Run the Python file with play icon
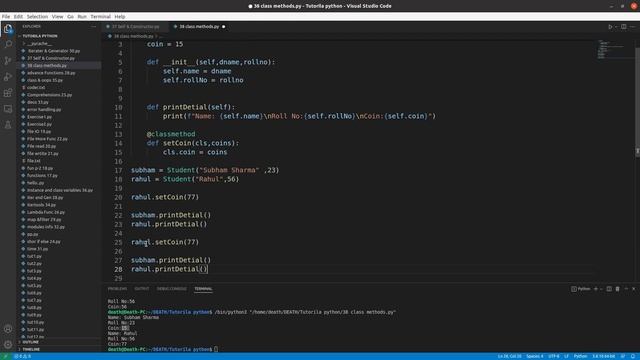The height and width of the screenshot is (360, 640). tap(610, 27)
